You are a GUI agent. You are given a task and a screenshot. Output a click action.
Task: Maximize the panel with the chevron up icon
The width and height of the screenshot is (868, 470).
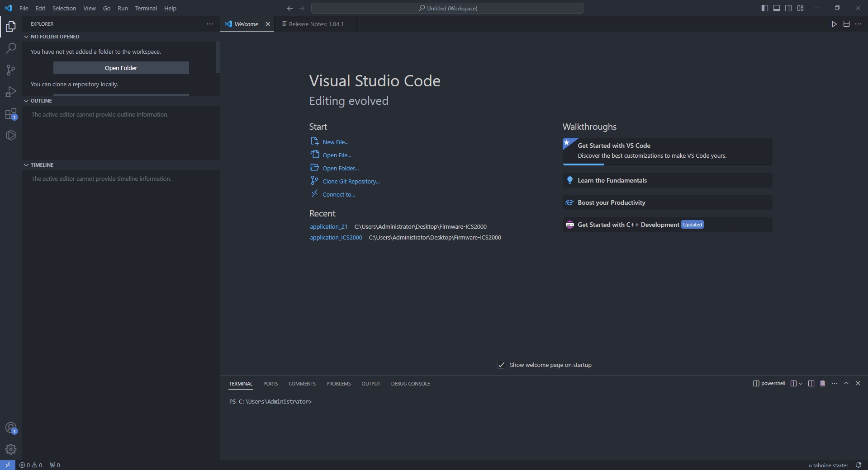point(846,383)
